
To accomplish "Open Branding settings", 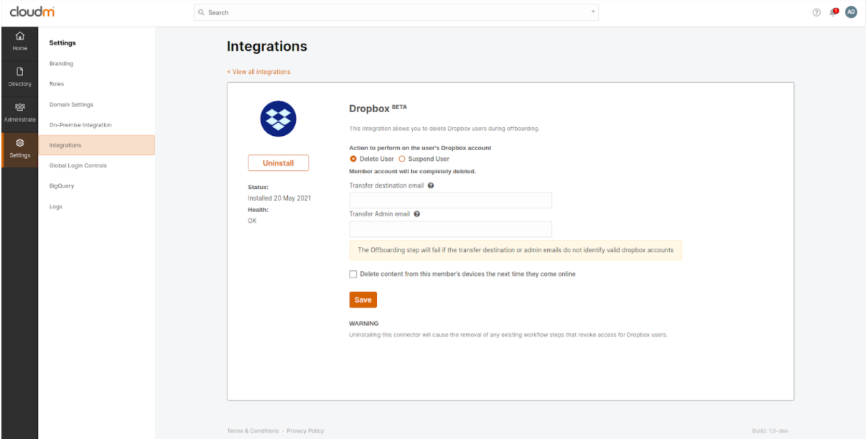I will point(61,64).
